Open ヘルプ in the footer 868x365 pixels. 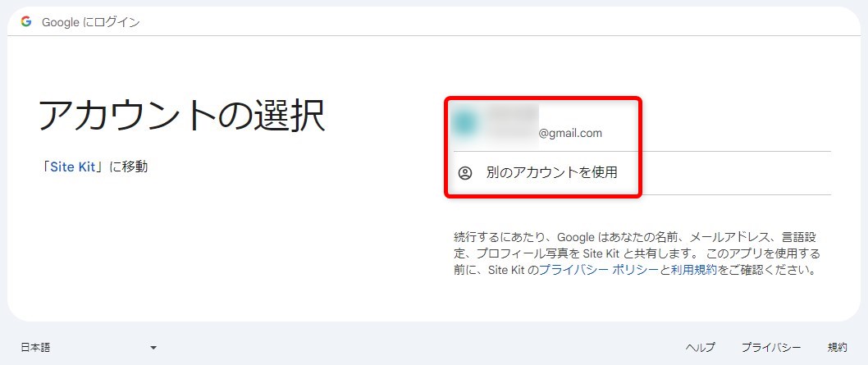click(701, 347)
